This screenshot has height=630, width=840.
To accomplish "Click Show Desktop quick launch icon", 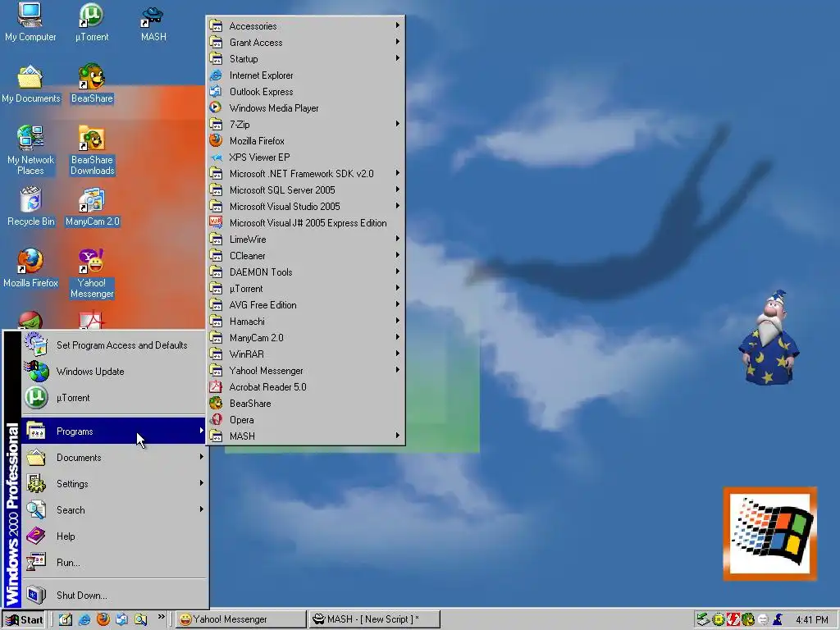I will pyautogui.click(x=66, y=619).
